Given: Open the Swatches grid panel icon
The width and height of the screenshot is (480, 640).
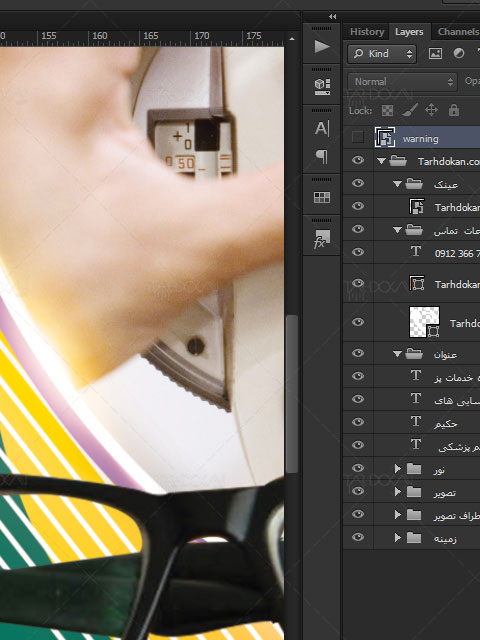Looking at the screenshot, I should click(322, 198).
